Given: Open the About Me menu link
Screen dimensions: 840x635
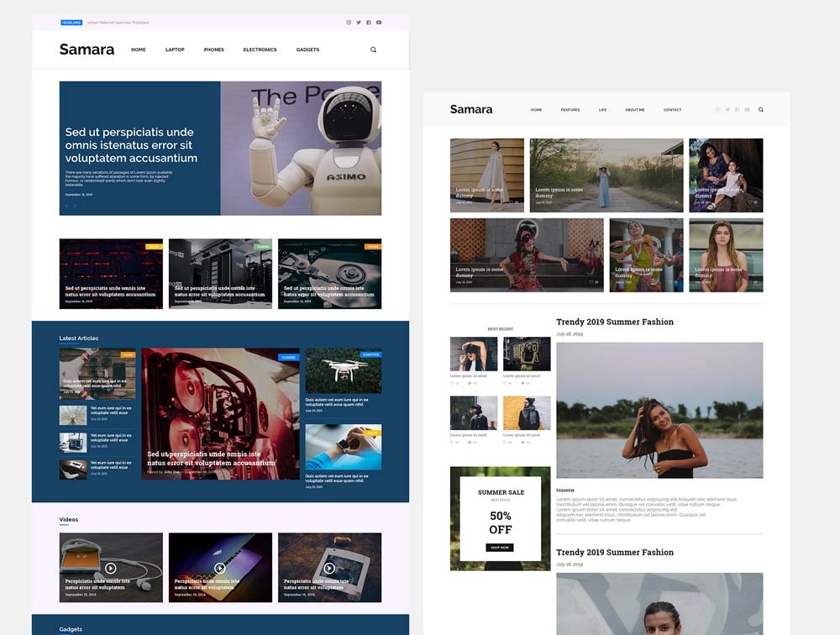Looking at the screenshot, I should click(635, 110).
